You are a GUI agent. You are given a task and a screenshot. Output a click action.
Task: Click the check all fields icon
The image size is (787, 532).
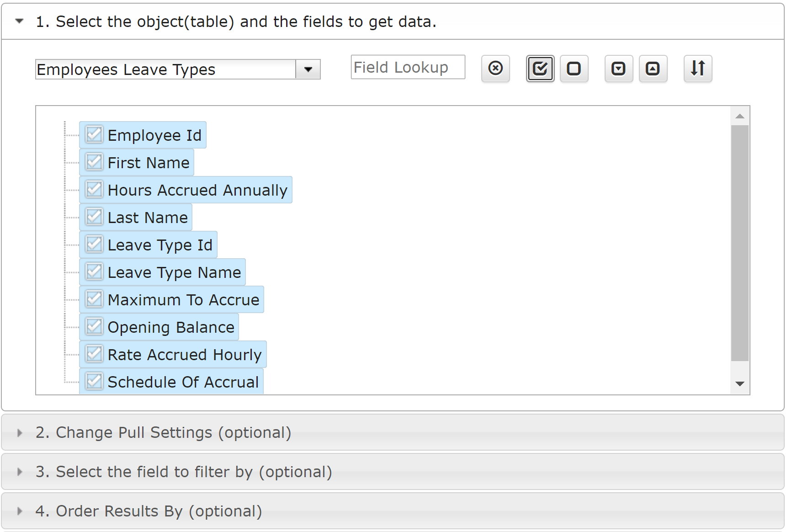pos(540,69)
